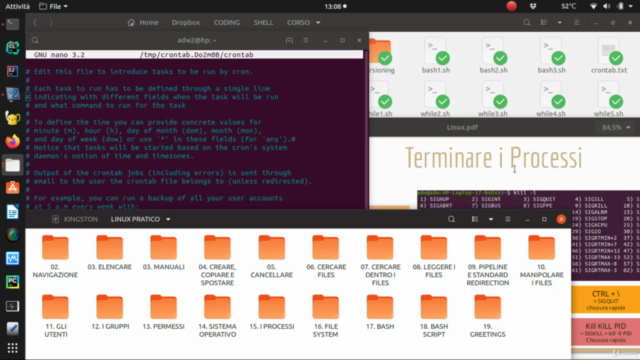Image resolution: width=640 pixels, height=360 pixels.
Task: Open system menu via volume icon
Action: pos(607,6)
